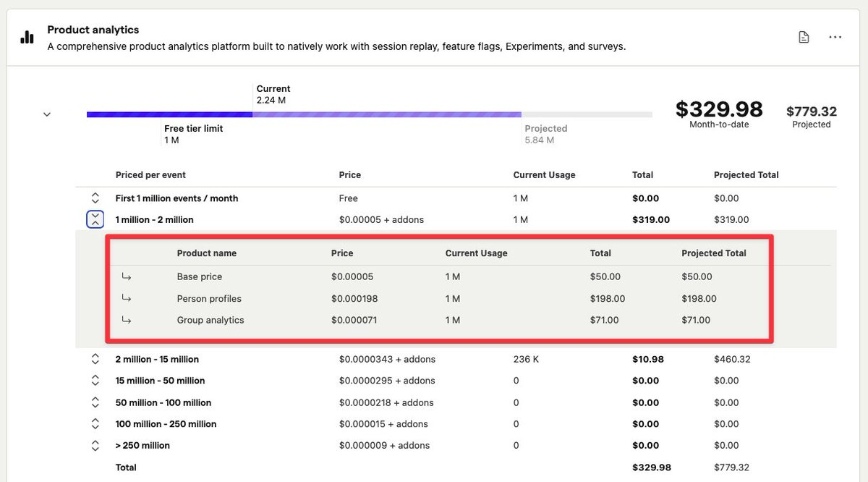Viewport: 868px width, 482px height.
Task: Open the three-dot more options menu
Action: (835, 38)
